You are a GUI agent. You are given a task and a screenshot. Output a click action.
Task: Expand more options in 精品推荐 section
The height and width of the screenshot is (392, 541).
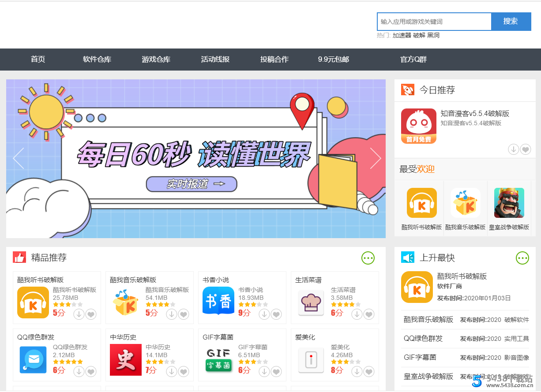coord(368,258)
